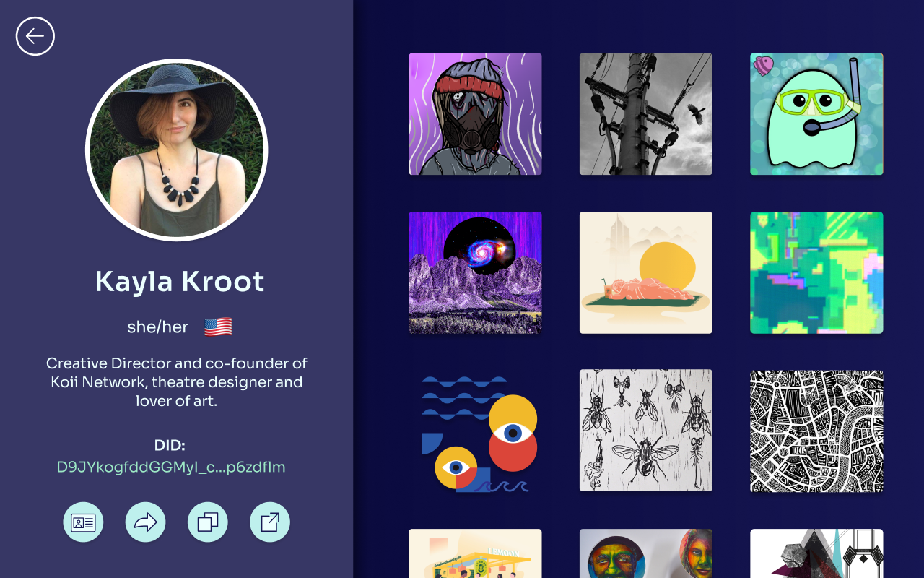The width and height of the screenshot is (924, 578).
Task: Open the Lemoon storefront illustration thumbnail
Action: (x=475, y=553)
